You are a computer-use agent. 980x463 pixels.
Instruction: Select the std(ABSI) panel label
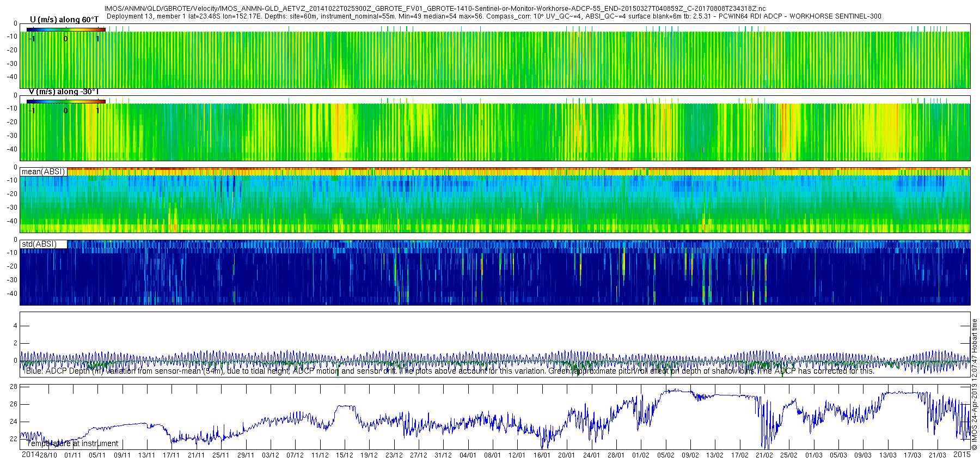coord(44,244)
